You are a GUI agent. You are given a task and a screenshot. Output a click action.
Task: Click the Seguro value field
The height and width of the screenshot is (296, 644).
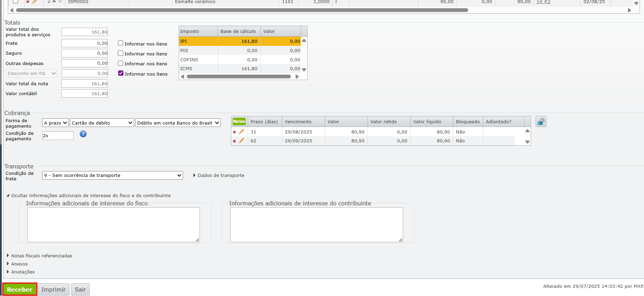85,53
